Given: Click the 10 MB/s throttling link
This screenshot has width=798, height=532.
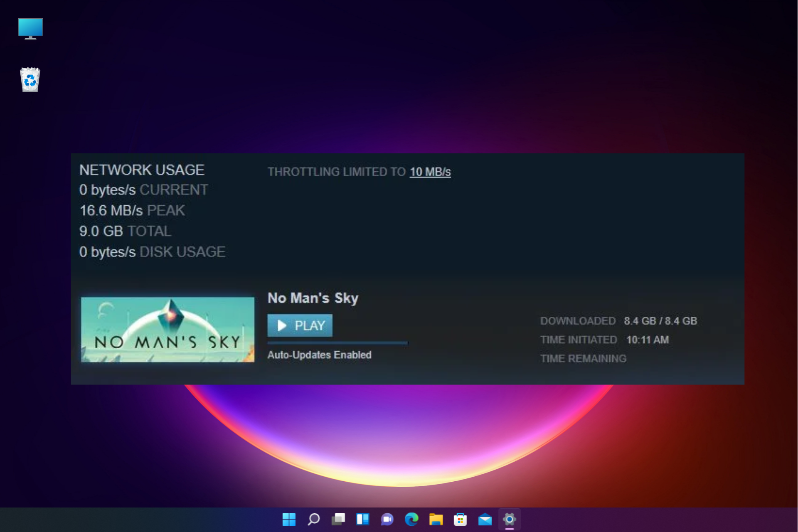Looking at the screenshot, I should tap(430, 172).
